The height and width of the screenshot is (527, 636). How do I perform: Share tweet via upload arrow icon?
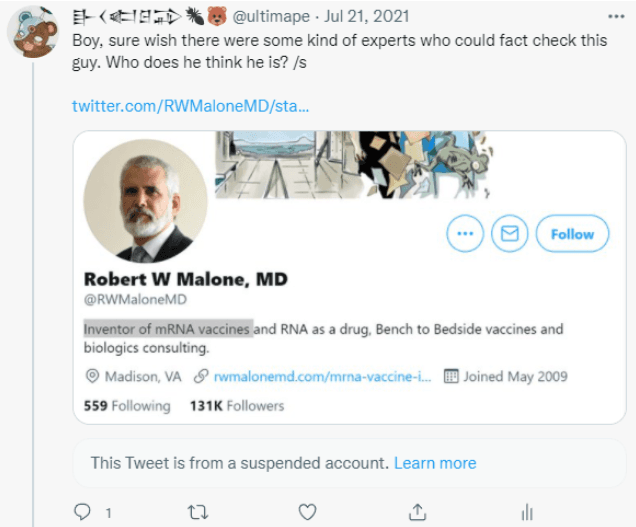417,512
